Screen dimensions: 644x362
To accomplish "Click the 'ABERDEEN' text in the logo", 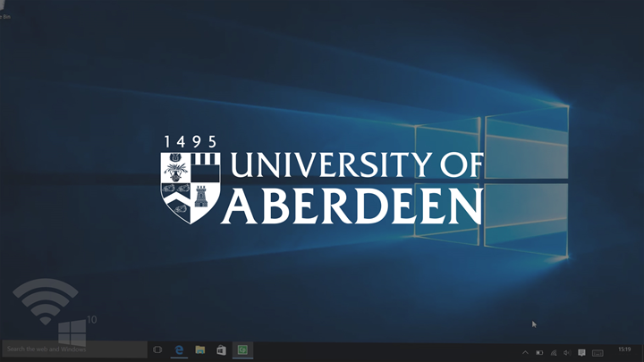I will 353,206.
